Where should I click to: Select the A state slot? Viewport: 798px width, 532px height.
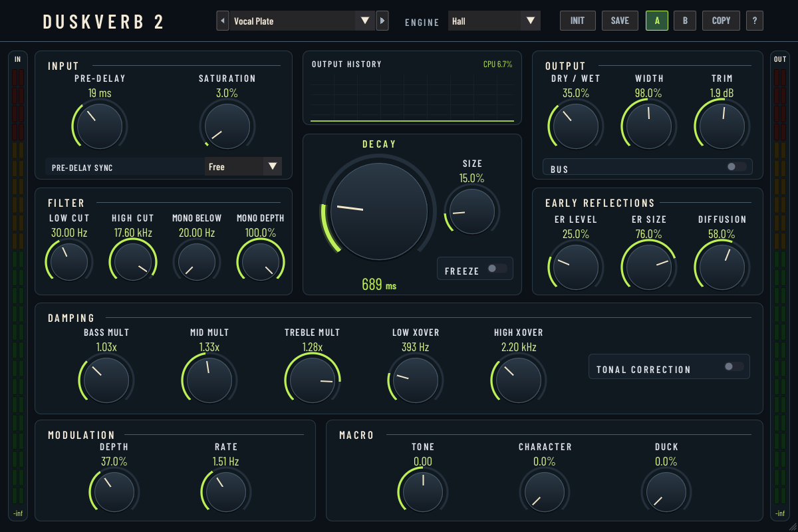coord(657,21)
